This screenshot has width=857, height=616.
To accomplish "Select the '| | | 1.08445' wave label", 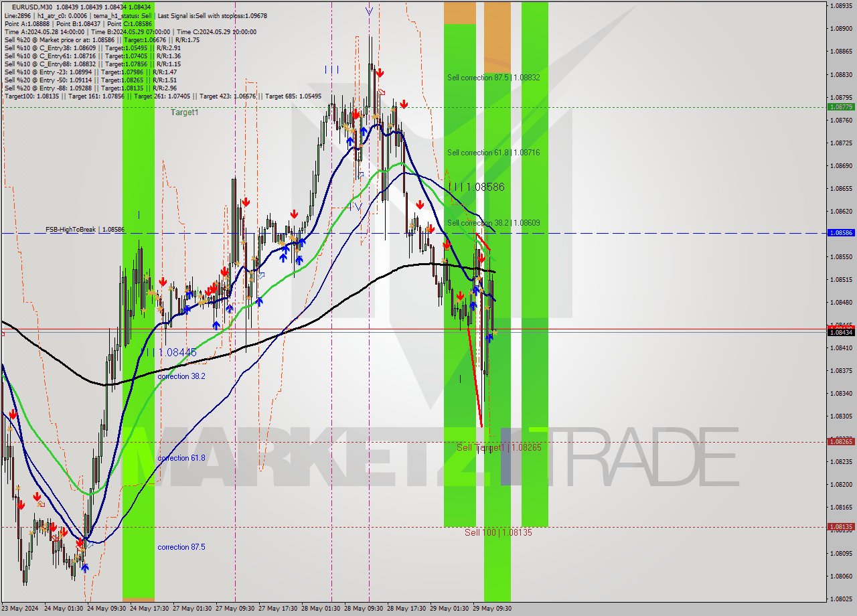I will click(169, 352).
